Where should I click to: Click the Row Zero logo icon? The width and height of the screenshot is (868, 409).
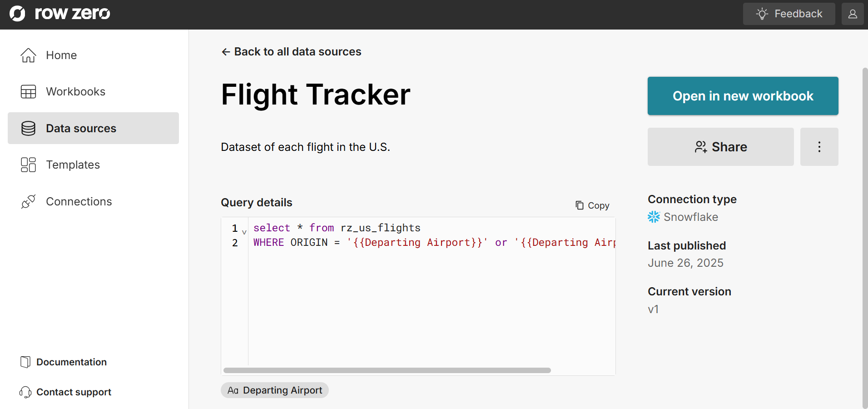tap(17, 14)
